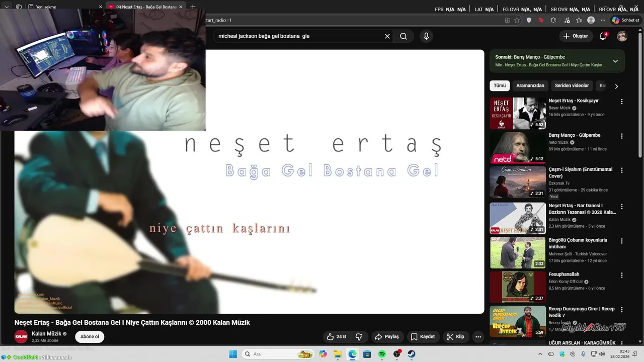The width and height of the screenshot is (644, 362).
Task: Click the Abone ol subscribe button
Action: (90, 336)
